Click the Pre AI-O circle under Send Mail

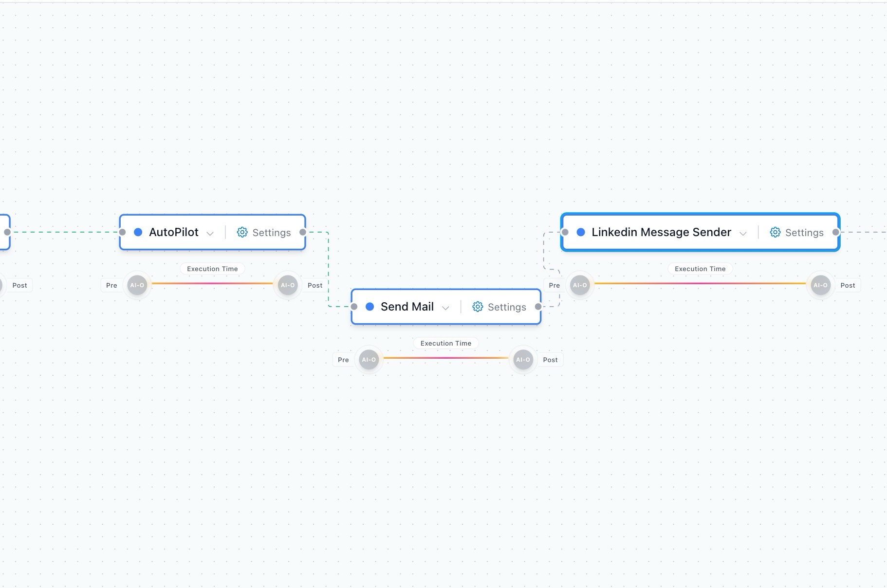(369, 360)
